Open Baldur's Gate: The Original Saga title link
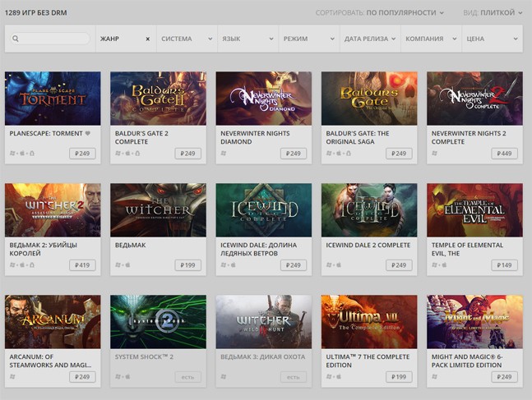532x400 pixels. (x=358, y=138)
